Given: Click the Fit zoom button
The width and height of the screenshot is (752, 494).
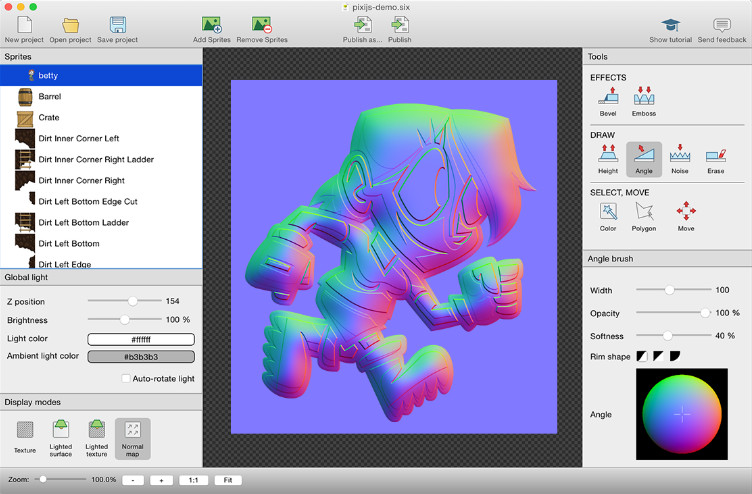Looking at the screenshot, I should [228, 480].
